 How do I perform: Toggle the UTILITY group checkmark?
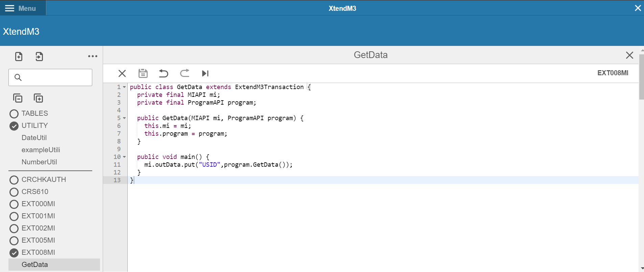14,126
